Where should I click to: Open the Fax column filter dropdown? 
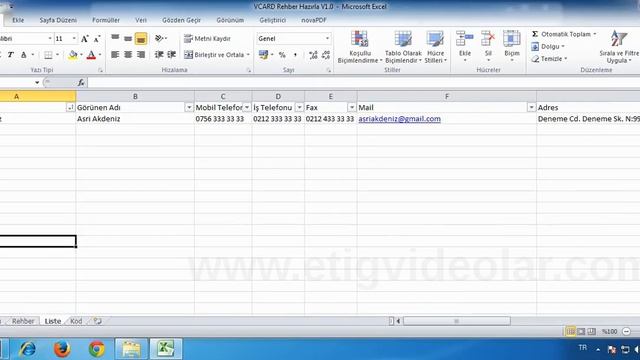[352, 107]
